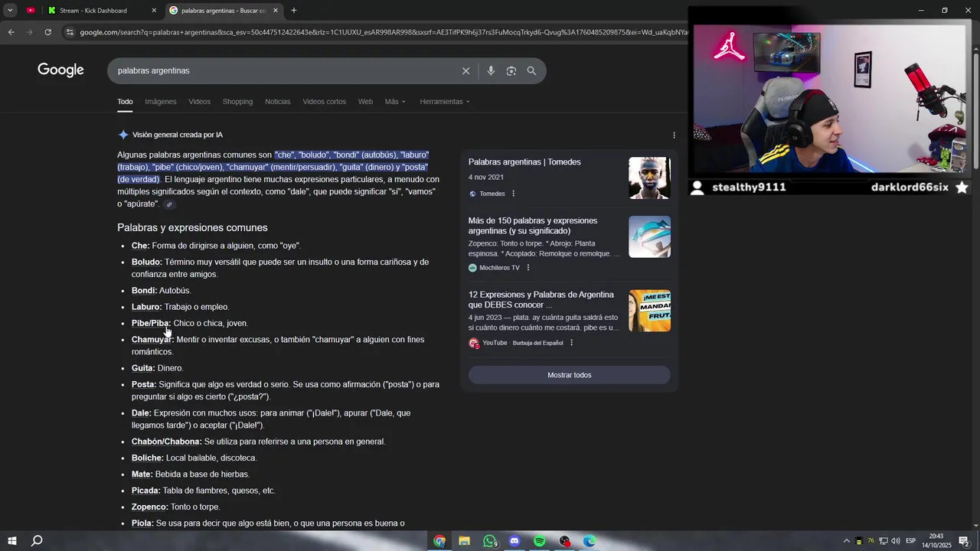Open Microsoft Edge from the taskbar

click(x=589, y=541)
